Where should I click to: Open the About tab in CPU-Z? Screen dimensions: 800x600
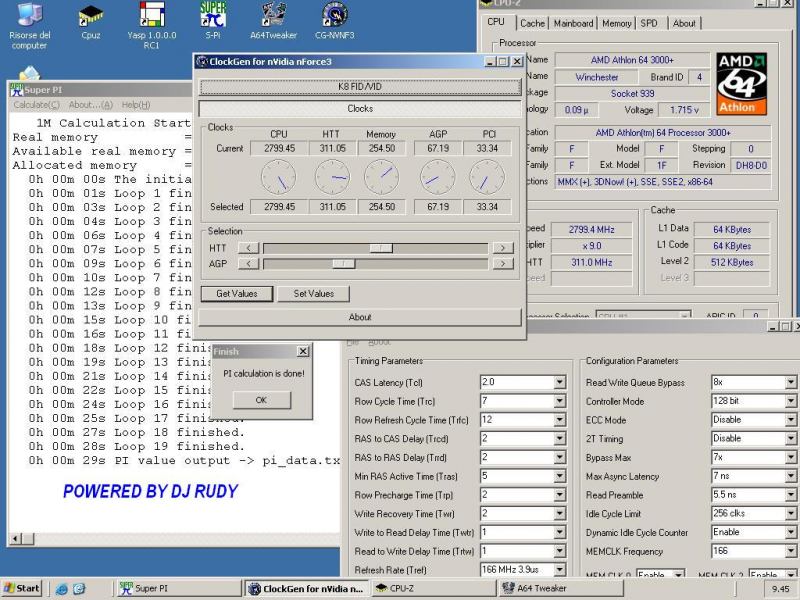pos(684,23)
